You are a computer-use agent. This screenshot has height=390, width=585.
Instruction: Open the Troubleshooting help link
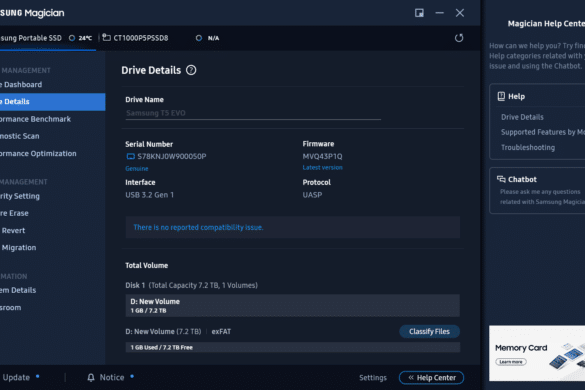coord(528,147)
